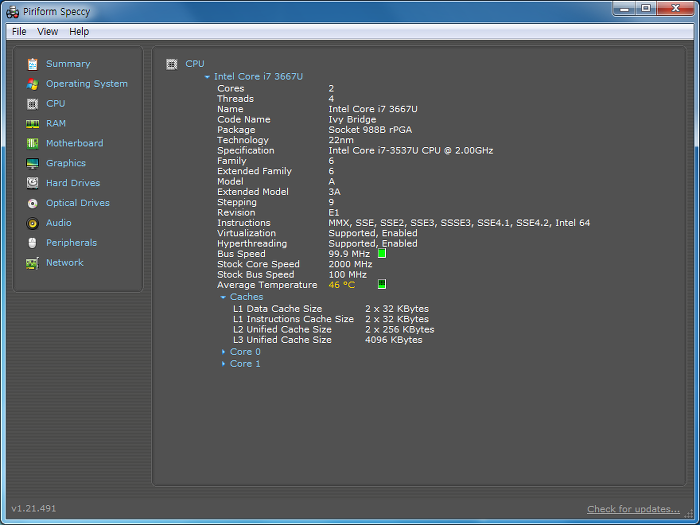Open the Help menu
The image size is (700, 525).
click(79, 32)
